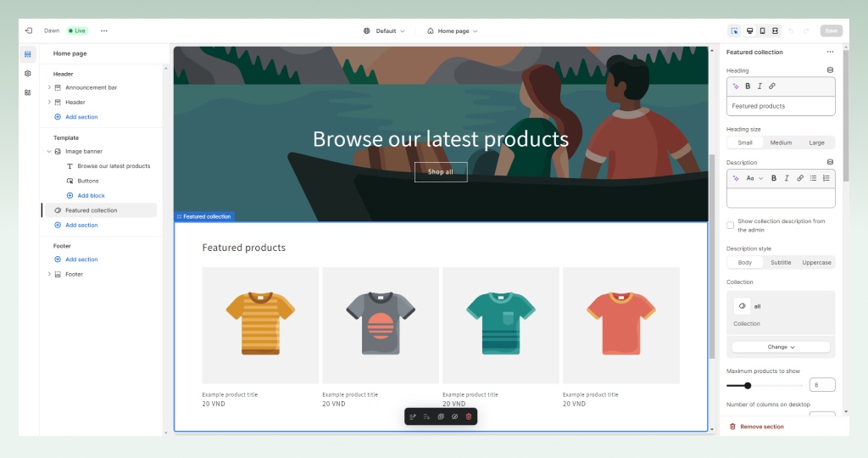Toggle the inspector selection tool icon

click(734, 31)
